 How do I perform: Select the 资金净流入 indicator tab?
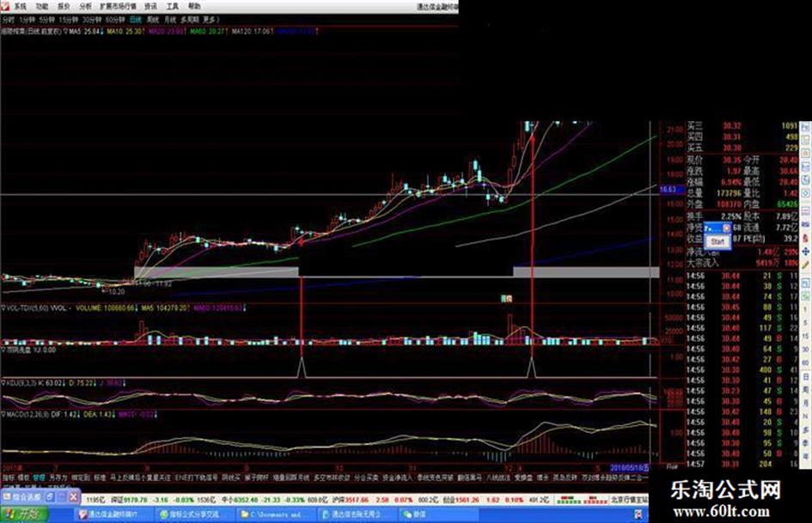point(397,477)
